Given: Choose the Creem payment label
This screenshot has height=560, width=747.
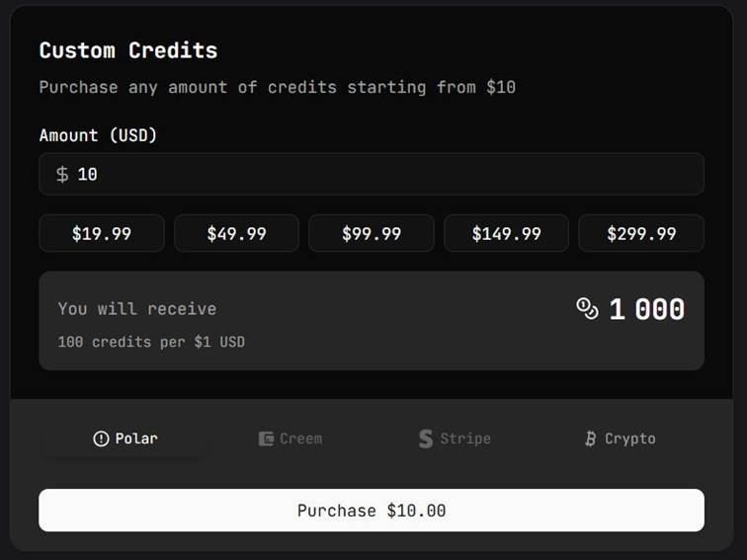Looking at the screenshot, I should pos(300,439).
